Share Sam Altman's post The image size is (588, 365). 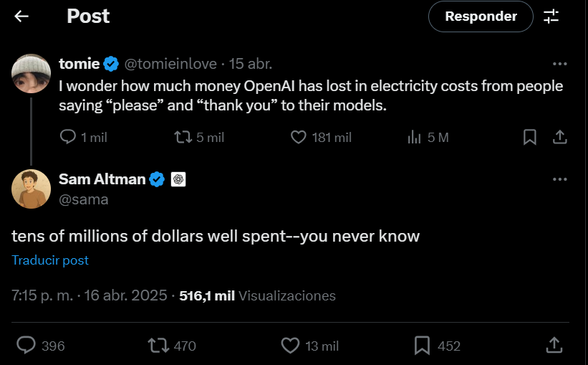point(554,346)
